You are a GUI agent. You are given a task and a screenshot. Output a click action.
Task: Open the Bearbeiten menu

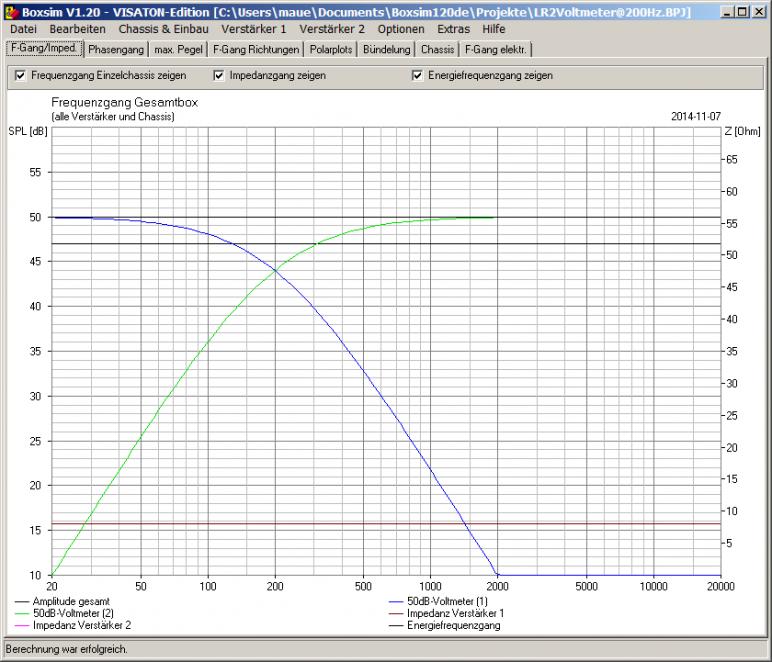point(77,30)
